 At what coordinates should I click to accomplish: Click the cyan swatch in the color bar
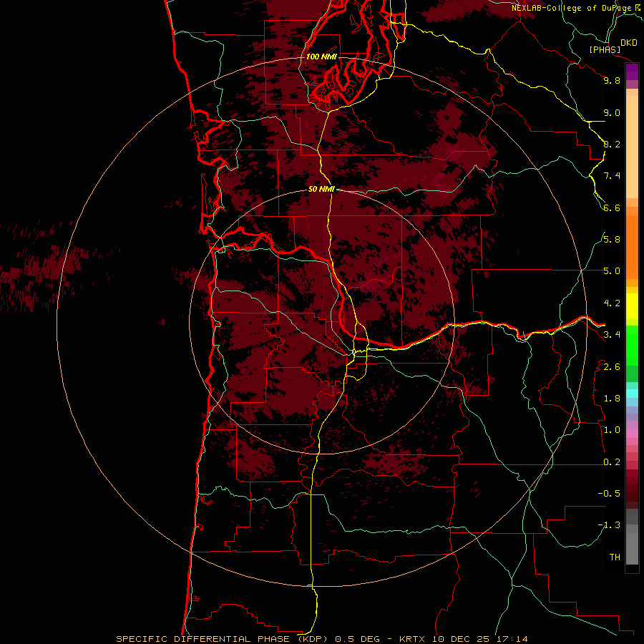coord(632,394)
